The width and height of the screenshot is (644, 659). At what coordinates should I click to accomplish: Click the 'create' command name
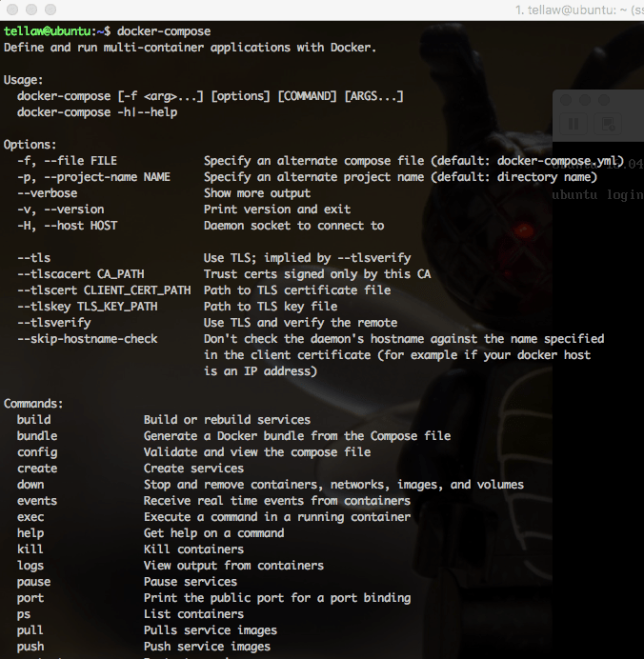click(37, 469)
